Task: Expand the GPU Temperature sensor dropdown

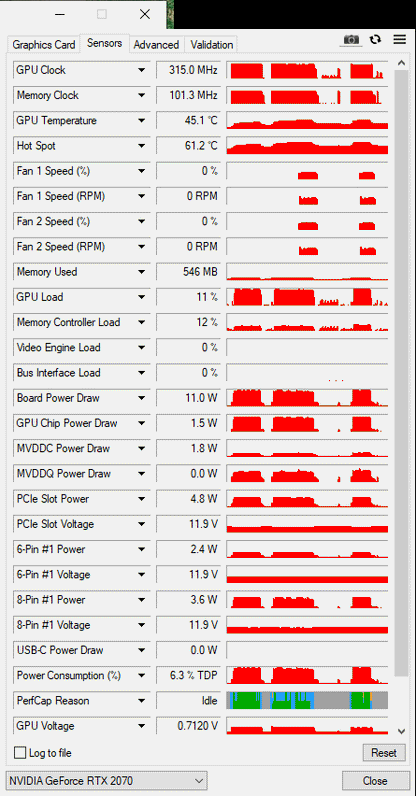Action: pyautogui.click(x=141, y=121)
